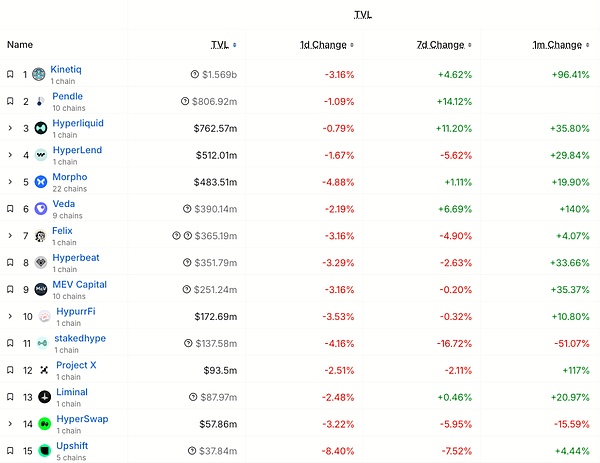This screenshot has height=463, width=600.
Task: Expand the Hyperliquid row
Action: (x=10, y=128)
